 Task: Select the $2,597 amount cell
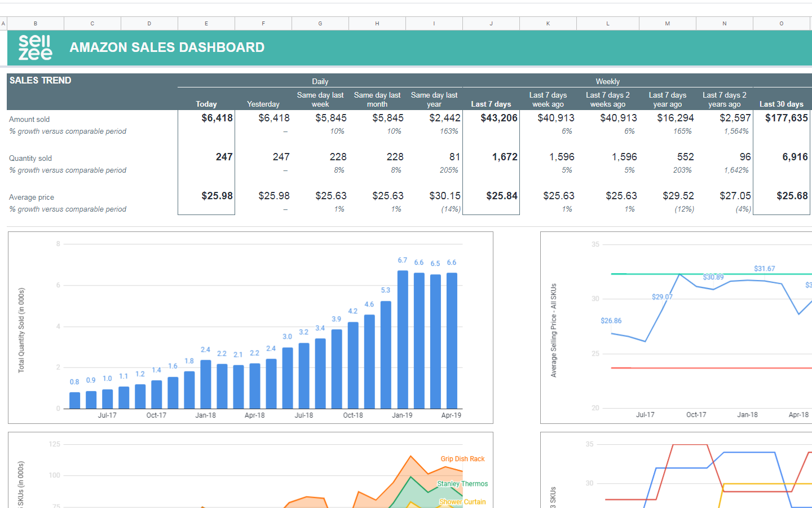pos(735,118)
